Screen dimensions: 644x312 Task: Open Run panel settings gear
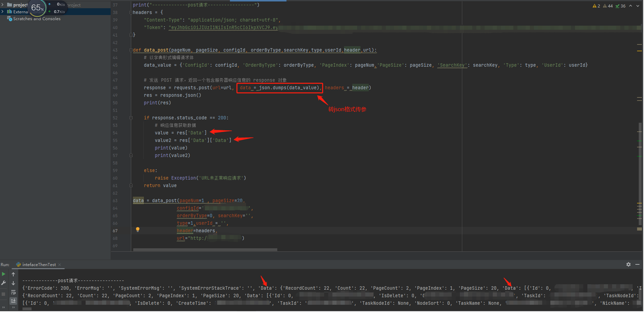(x=628, y=265)
